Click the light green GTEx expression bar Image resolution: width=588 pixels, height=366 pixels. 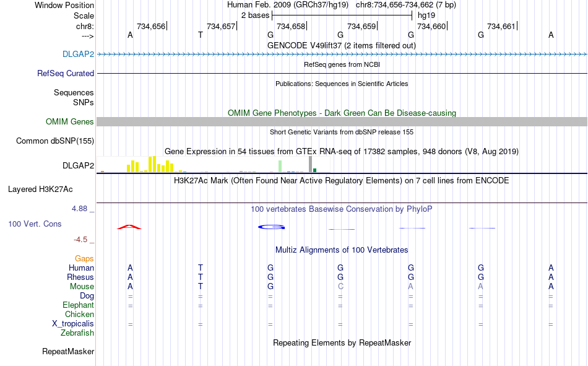(280, 167)
